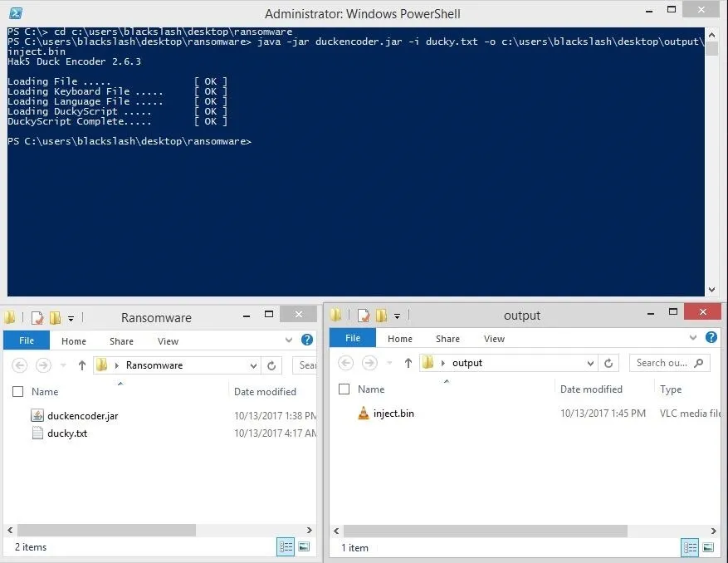
Task: Refresh the output folder view
Action: coord(608,363)
